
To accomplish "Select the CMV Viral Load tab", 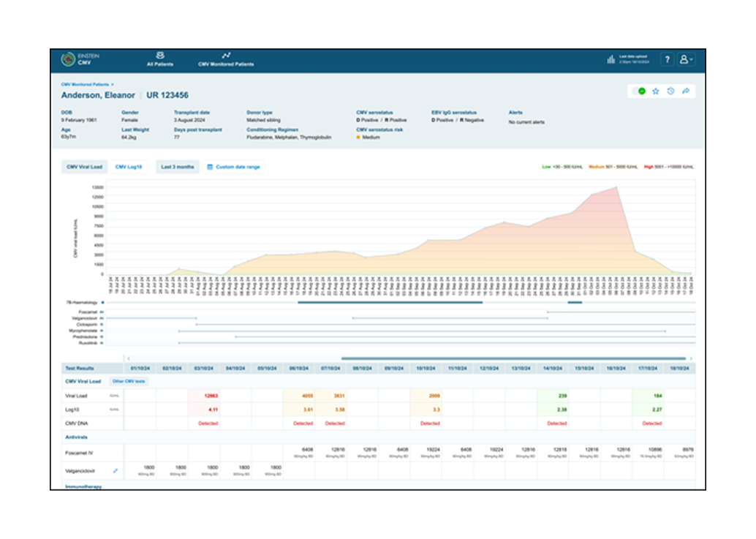I will pyautogui.click(x=84, y=167).
